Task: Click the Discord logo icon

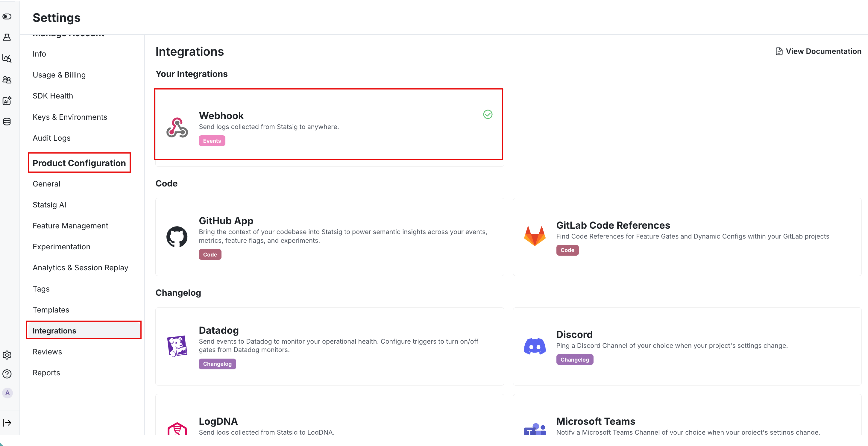Action: click(534, 346)
